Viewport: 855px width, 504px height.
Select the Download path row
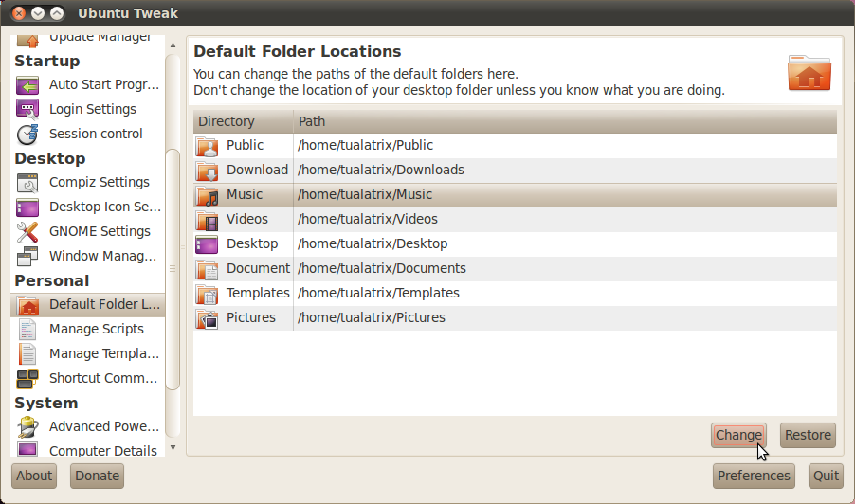[515, 170]
